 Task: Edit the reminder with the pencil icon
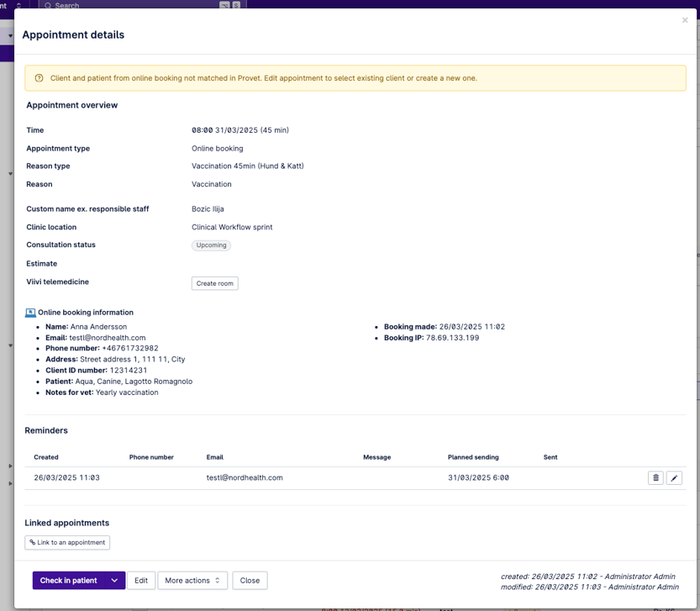pyautogui.click(x=674, y=478)
